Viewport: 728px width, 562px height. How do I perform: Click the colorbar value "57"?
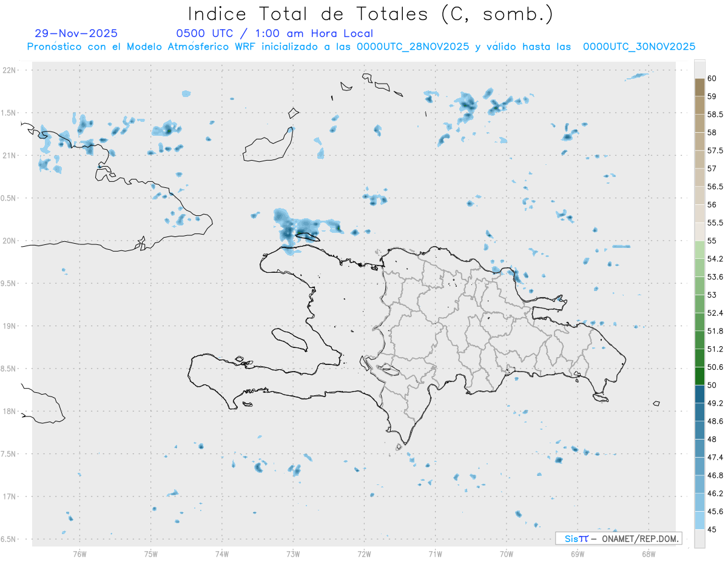(712, 169)
